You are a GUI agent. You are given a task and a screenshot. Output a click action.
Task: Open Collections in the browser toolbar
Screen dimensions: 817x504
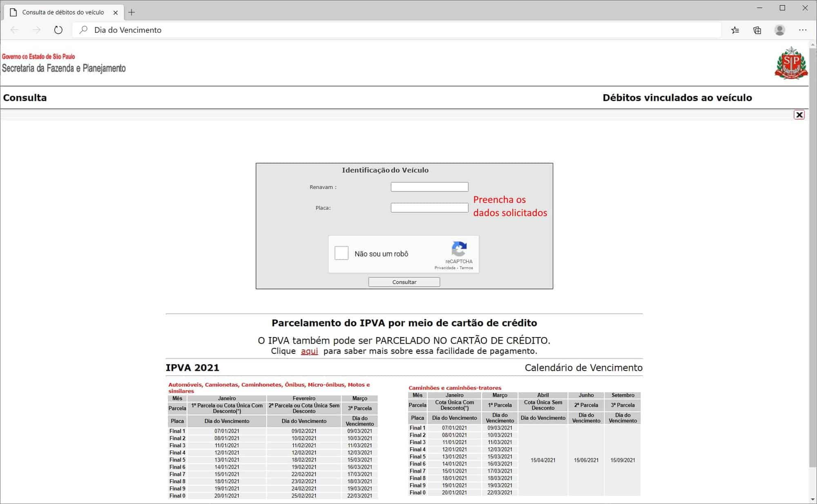pyautogui.click(x=758, y=30)
